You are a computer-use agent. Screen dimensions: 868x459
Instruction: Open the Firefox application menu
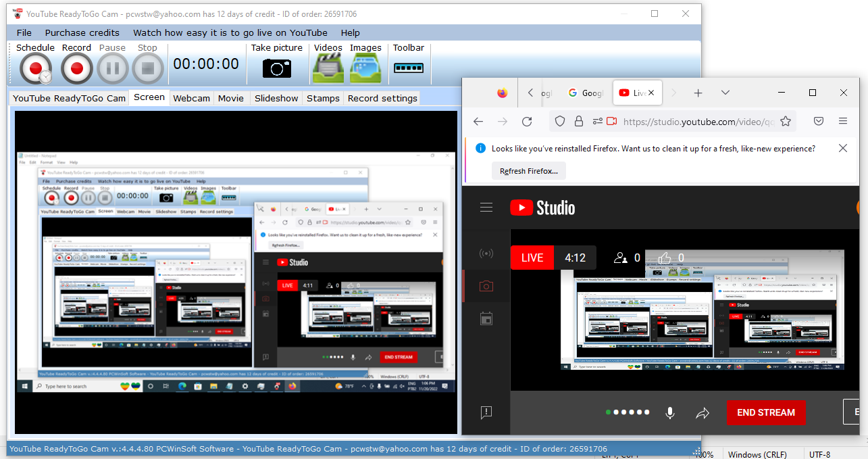coord(843,121)
